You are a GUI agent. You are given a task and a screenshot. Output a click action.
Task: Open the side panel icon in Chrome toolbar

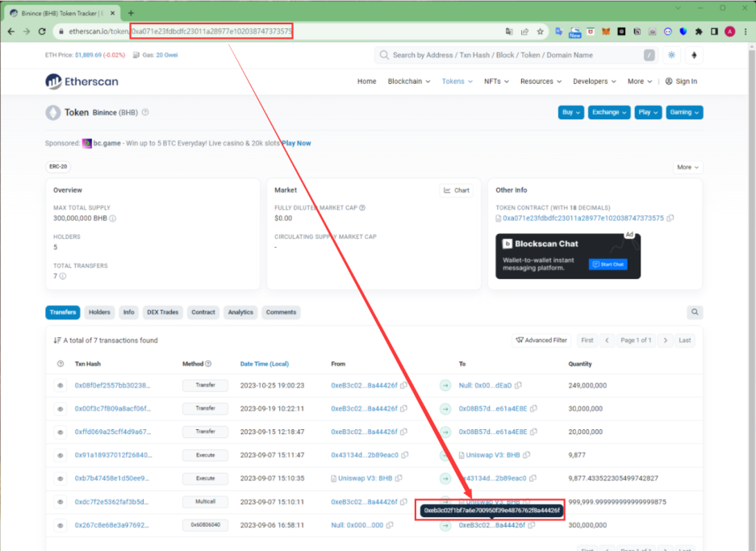(x=714, y=31)
